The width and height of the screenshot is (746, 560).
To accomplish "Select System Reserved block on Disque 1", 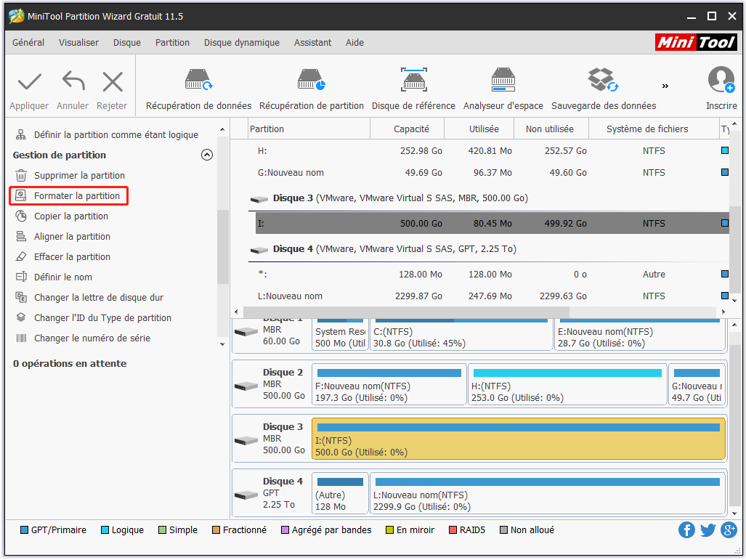I will point(340,335).
